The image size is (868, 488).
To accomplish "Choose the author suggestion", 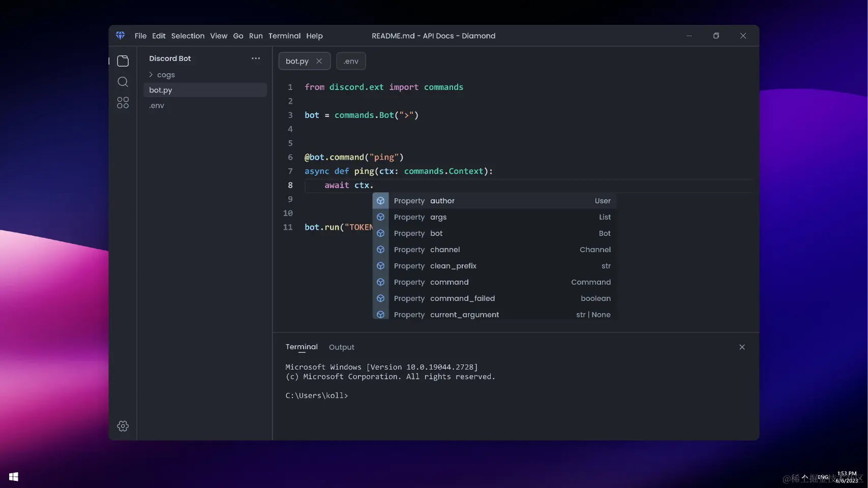I will pyautogui.click(x=494, y=201).
